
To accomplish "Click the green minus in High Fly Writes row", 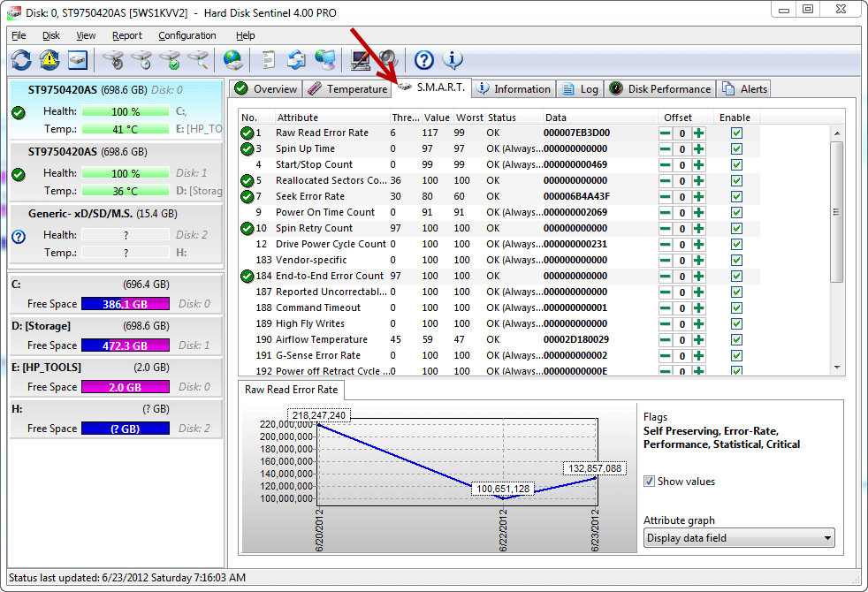I will pyautogui.click(x=666, y=323).
